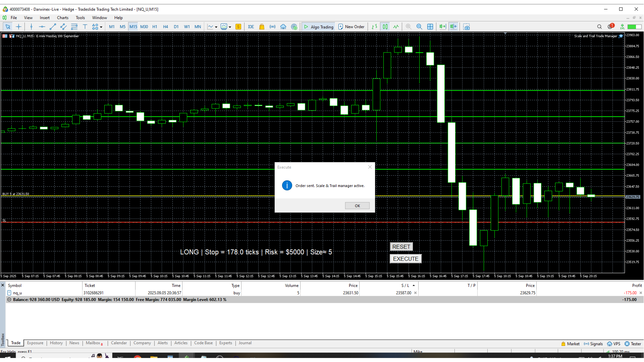Choose the text label tool
Viewport: 644px width, 362px height.
(x=85, y=27)
